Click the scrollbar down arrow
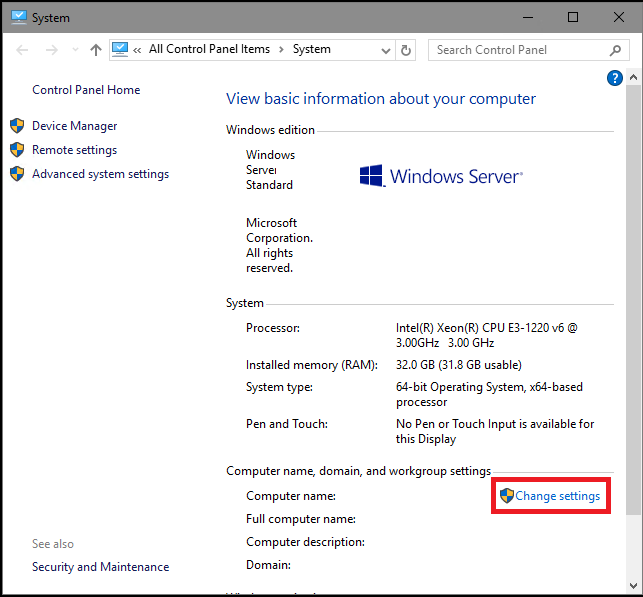The width and height of the screenshot is (643, 597). [x=633, y=586]
